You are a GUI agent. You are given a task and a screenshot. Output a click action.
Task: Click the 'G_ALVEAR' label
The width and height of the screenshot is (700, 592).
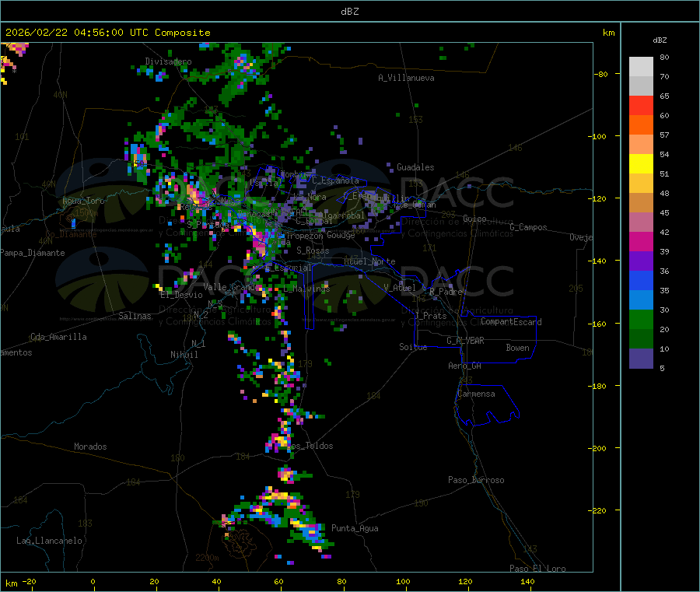pyautogui.click(x=465, y=341)
